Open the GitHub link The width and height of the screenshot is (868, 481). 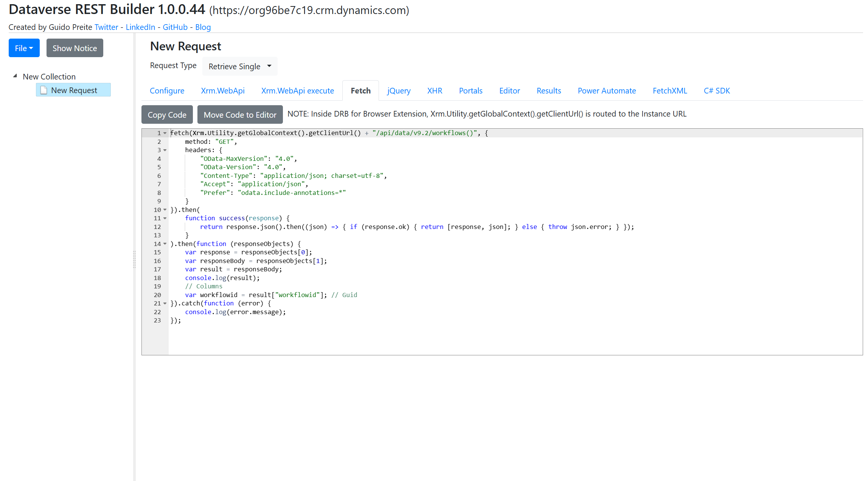coord(175,27)
